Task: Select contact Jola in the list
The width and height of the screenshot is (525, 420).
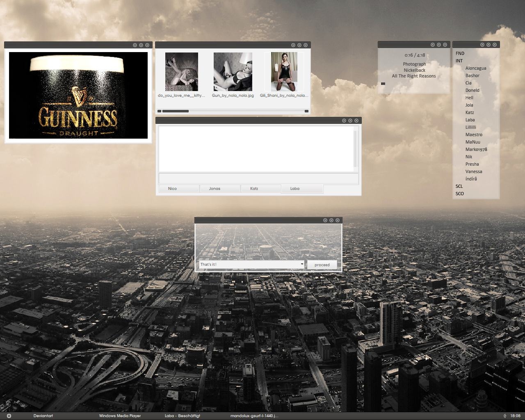Action: pyautogui.click(x=469, y=105)
